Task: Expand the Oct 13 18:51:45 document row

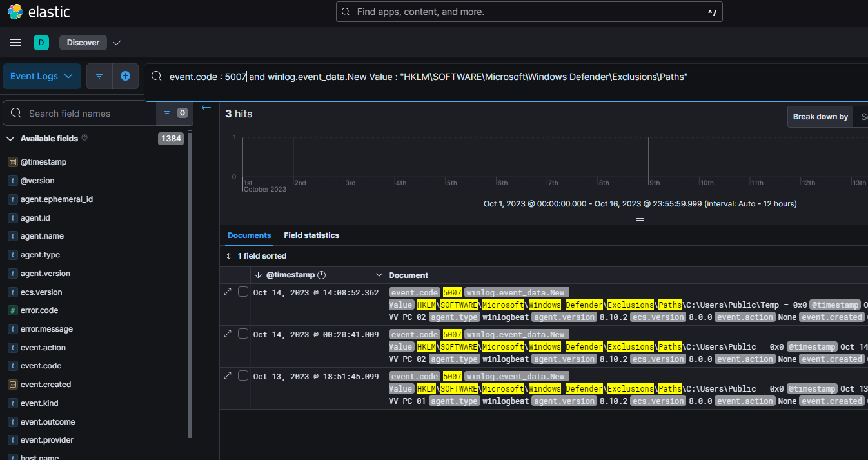Action: point(228,376)
